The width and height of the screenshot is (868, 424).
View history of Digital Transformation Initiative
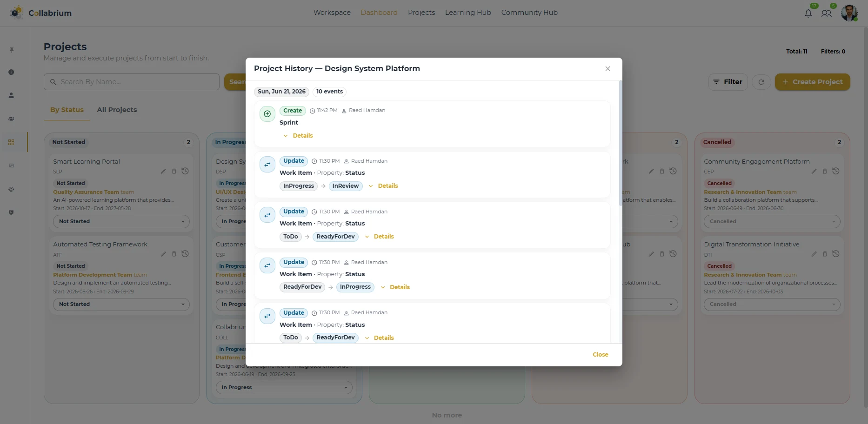(836, 254)
